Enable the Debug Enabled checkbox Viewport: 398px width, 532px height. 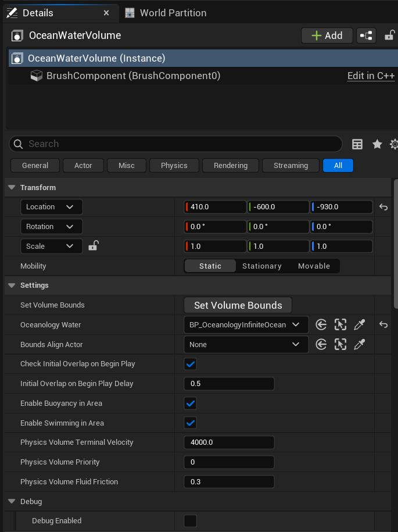(x=190, y=520)
